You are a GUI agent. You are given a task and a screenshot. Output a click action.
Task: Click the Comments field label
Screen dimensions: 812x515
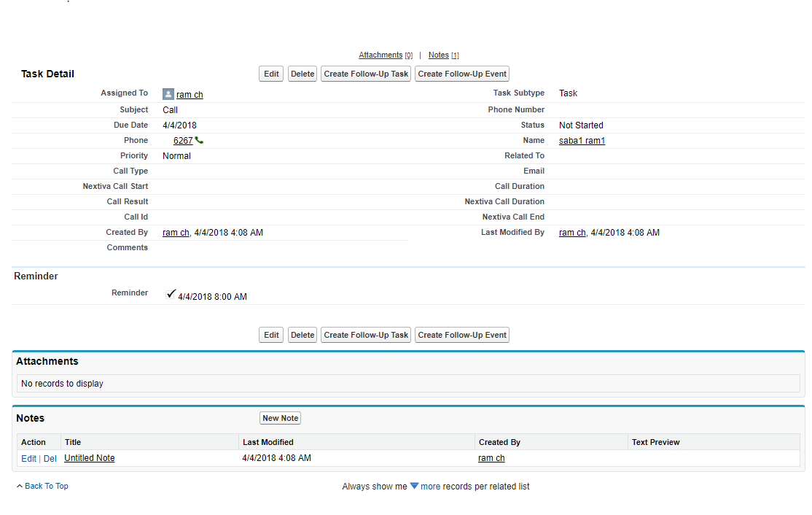(x=128, y=248)
